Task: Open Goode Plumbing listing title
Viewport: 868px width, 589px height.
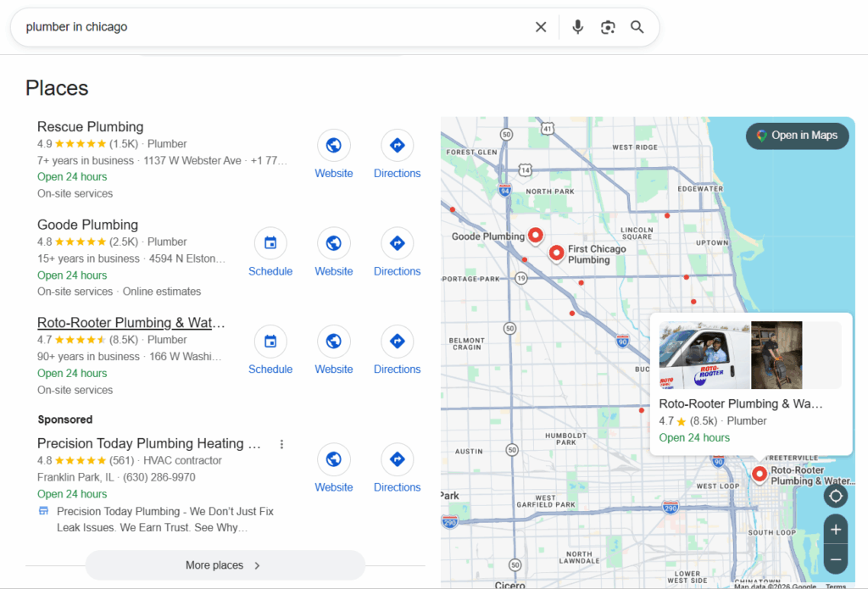Action: 87,225
